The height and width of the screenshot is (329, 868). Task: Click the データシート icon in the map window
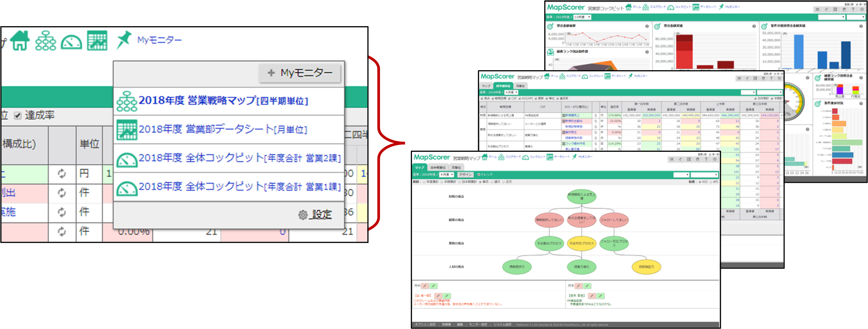(550, 157)
